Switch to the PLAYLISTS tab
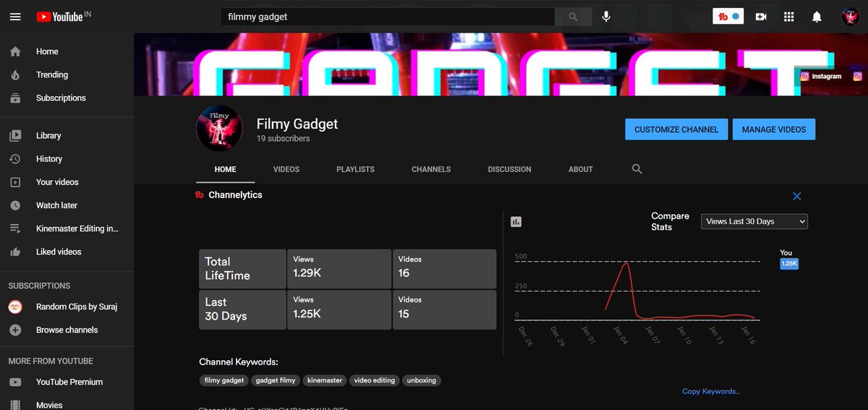The image size is (868, 410). [355, 169]
